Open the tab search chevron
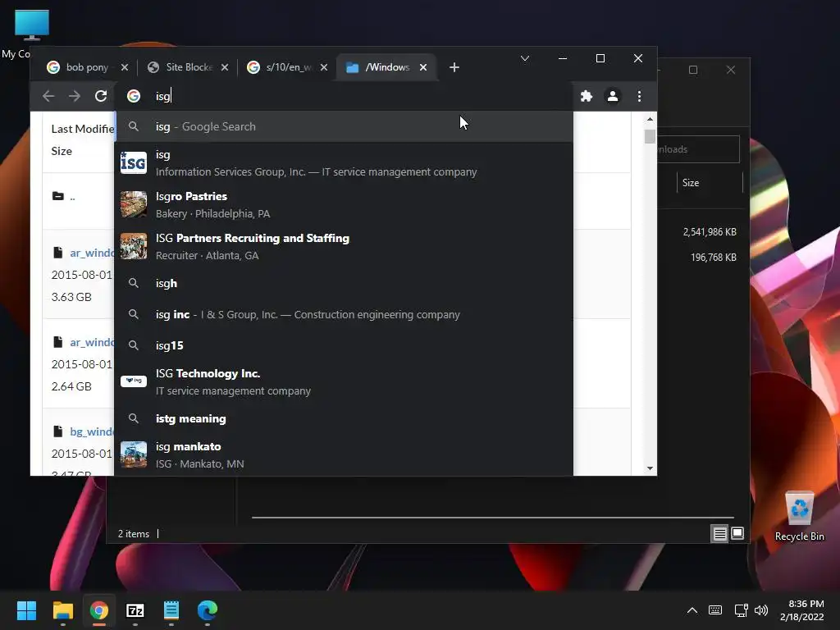840x630 pixels. click(525, 58)
